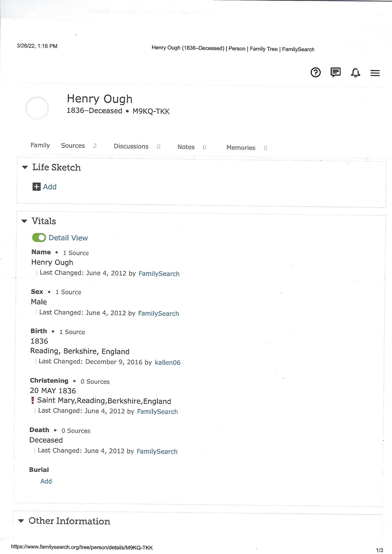The image size is (392, 554).
Task: Click the Henry Ough page heading
Action: pyautogui.click(x=100, y=99)
